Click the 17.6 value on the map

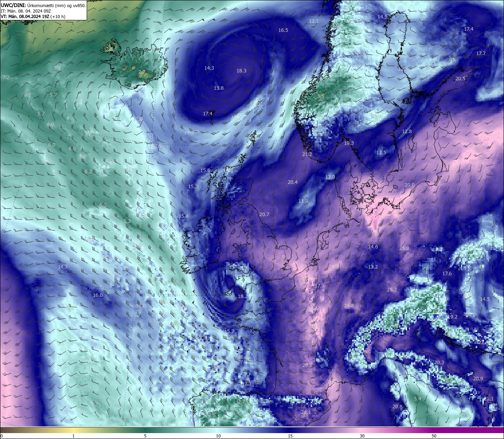[x=447, y=274]
